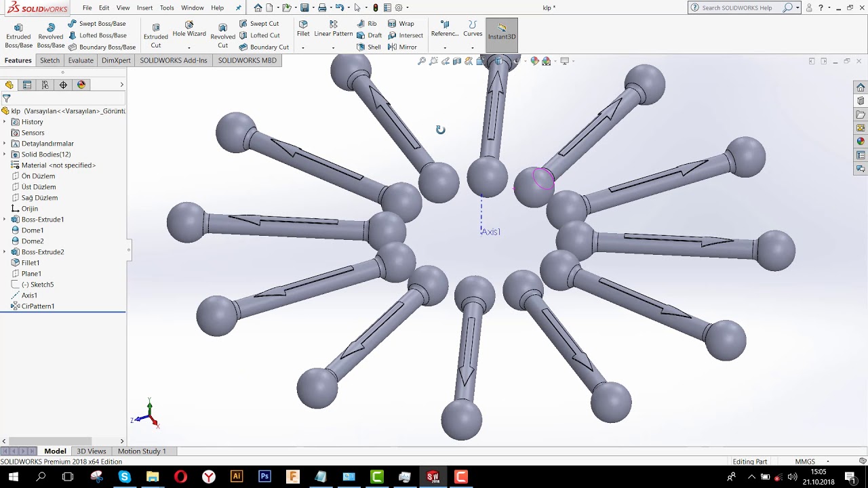The height and width of the screenshot is (488, 868).
Task: Open the Curves dropdown arrow
Action: click(473, 47)
